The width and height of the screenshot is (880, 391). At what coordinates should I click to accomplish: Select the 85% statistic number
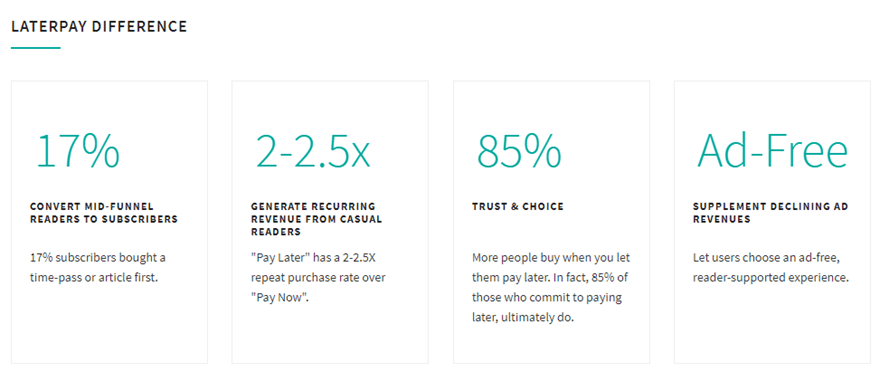pos(519,151)
